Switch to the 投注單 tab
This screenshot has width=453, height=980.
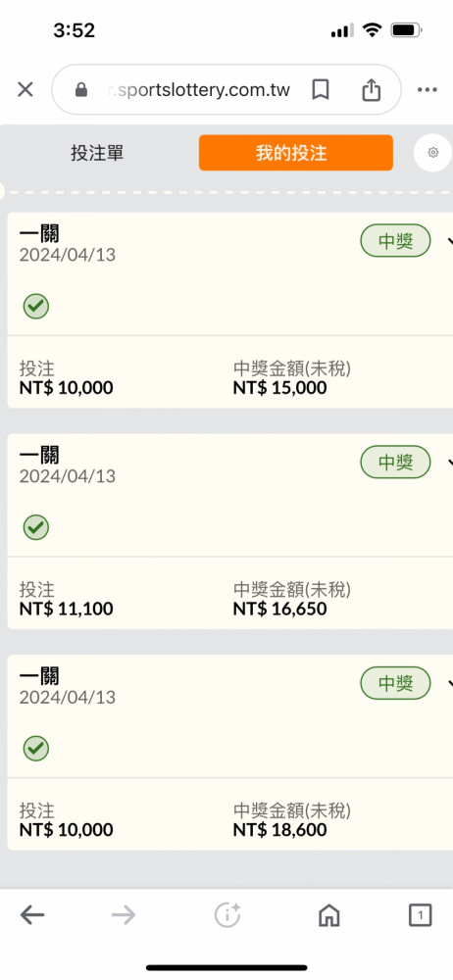pos(97,153)
